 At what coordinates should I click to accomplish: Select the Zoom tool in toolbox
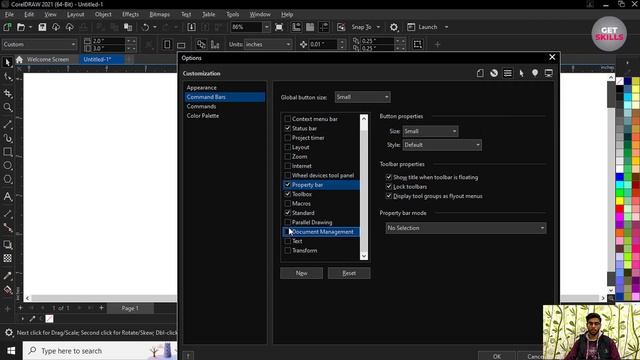click(x=7, y=107)
